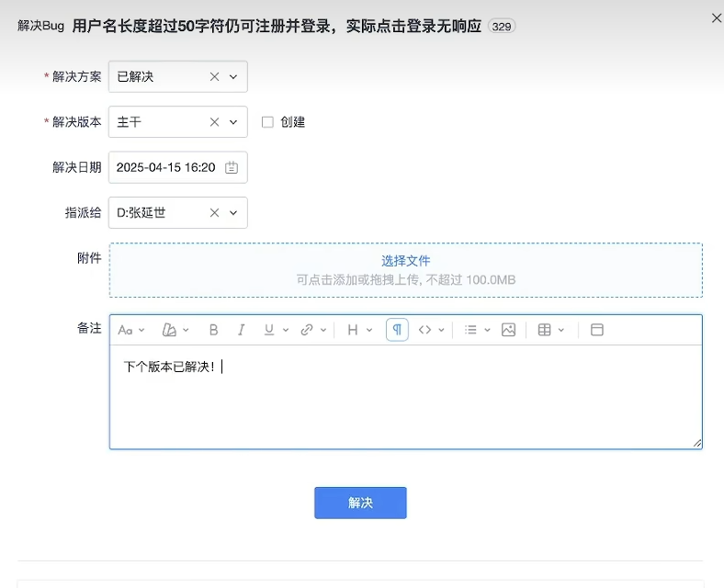Click the 备注 field label
724x588 pixels.
pyautogui.click(x=89, y=328)
